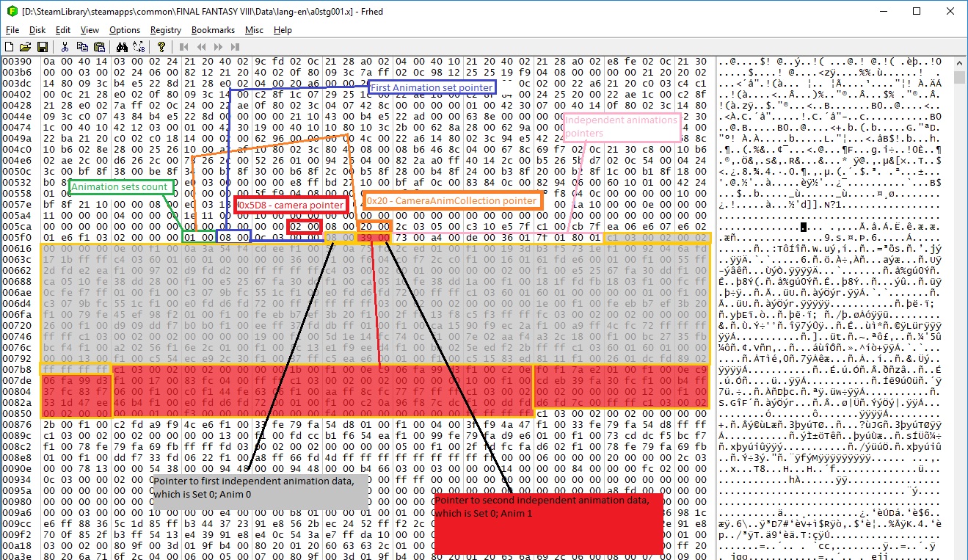Open the Disk menu
Screen dimensions: 968x560
[37, 30]
